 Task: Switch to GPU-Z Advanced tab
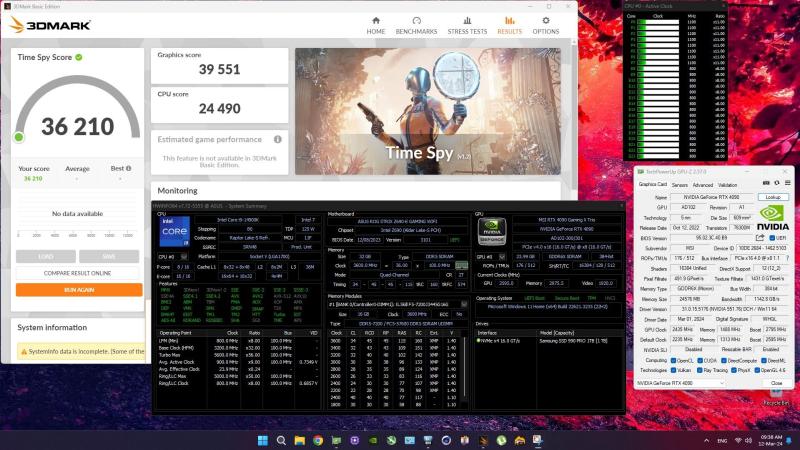pyautogui.click(x=703, y=185)
